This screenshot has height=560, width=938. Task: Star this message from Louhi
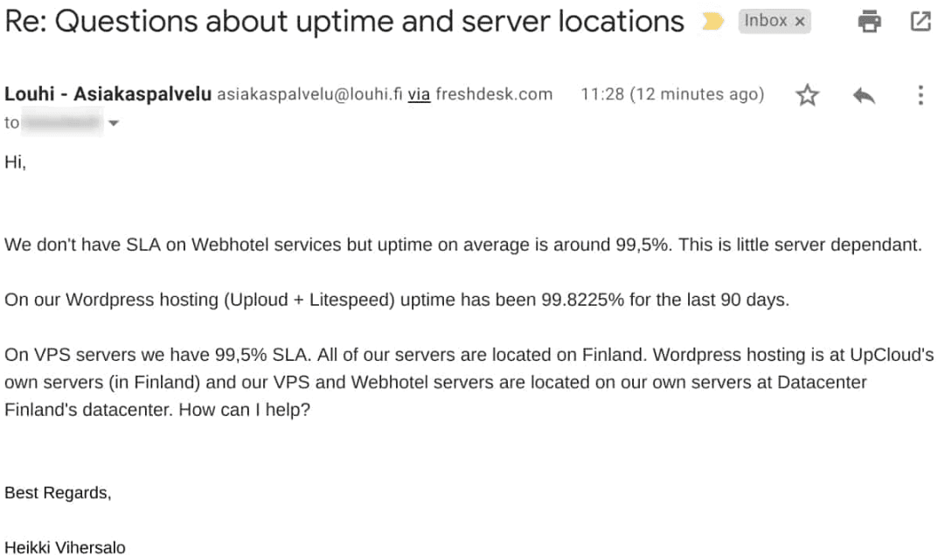807,95
